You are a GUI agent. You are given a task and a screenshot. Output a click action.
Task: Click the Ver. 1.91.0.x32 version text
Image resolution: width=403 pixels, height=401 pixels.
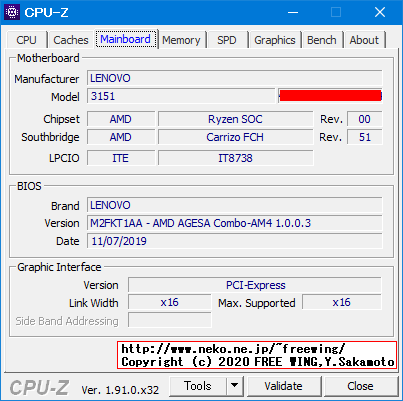coord(120,390)
